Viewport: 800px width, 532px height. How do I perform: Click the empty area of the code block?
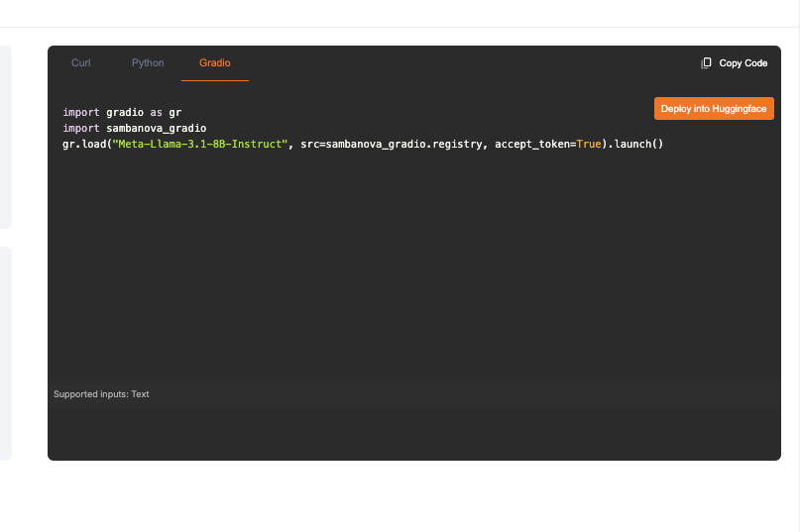[397, 267]
